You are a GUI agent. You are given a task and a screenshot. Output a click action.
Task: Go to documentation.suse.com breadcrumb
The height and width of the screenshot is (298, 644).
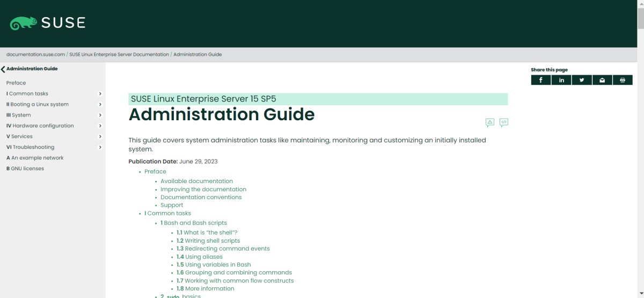click(x=35, y=54)
